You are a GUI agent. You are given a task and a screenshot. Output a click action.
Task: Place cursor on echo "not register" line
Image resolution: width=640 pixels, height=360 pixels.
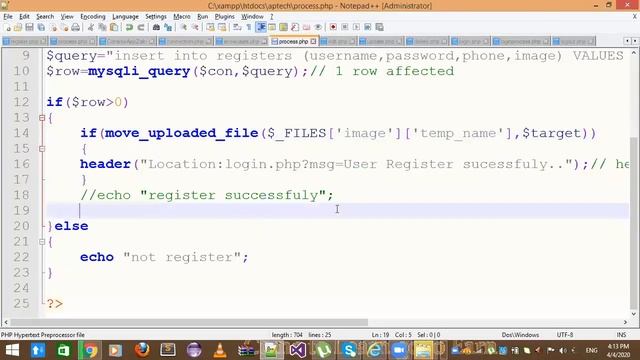(x=164, y=257)
